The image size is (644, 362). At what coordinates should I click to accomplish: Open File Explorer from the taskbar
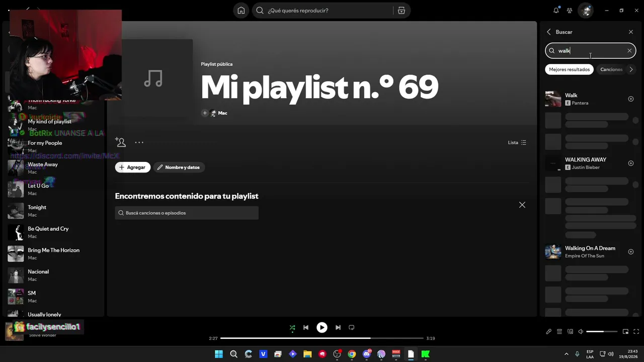tap(307, 354)
